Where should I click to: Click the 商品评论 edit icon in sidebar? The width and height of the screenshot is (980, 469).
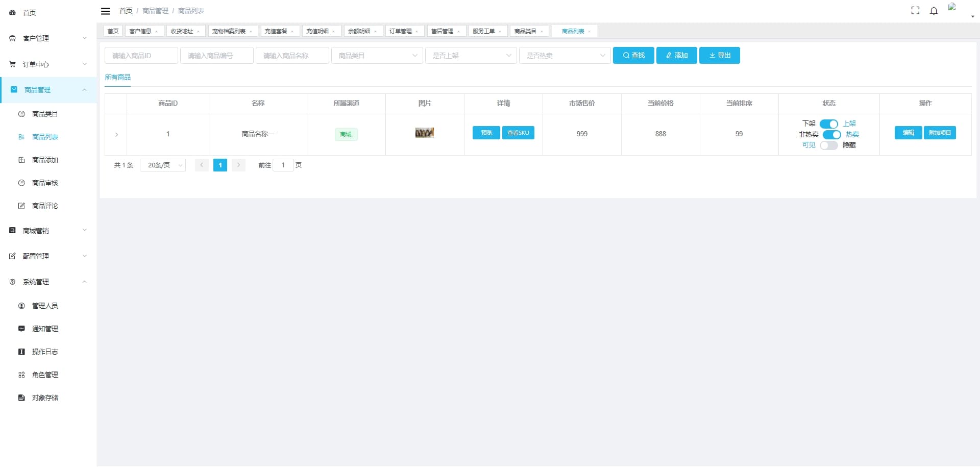pyautogui.click(x=21, y=206)
